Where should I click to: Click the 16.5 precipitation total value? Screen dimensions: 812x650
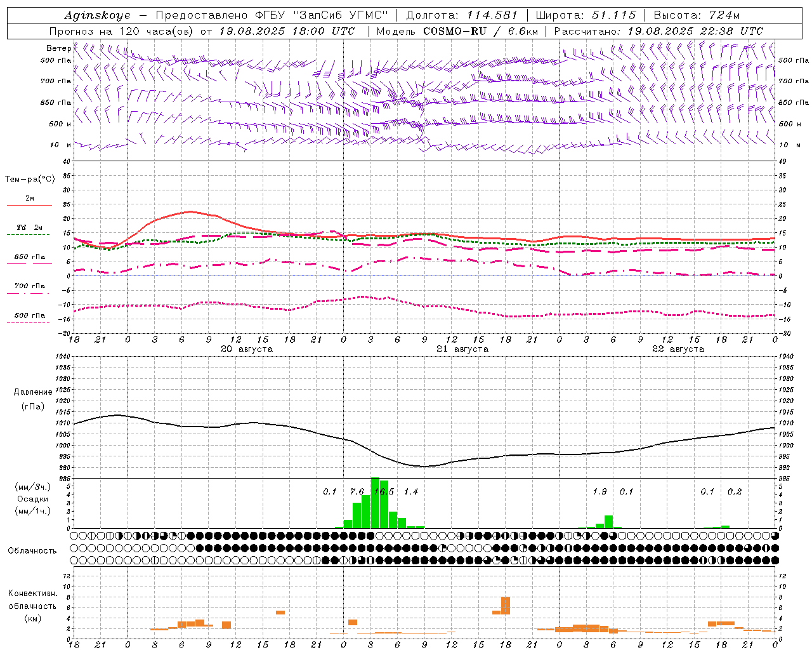pyautogui.click(x=384, y=492)
